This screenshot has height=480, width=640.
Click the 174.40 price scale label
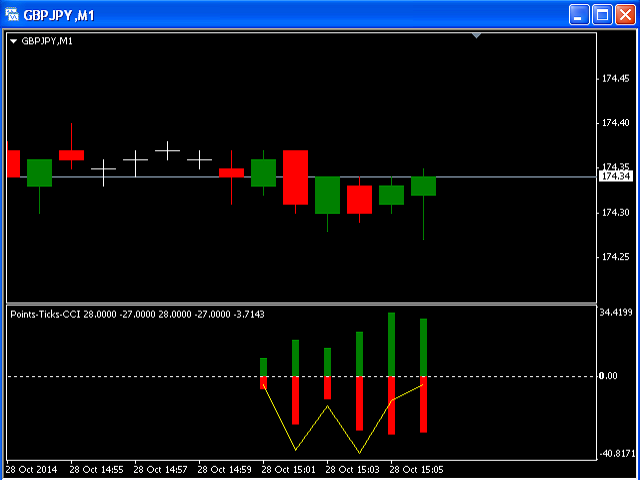[x=616, y=122]
